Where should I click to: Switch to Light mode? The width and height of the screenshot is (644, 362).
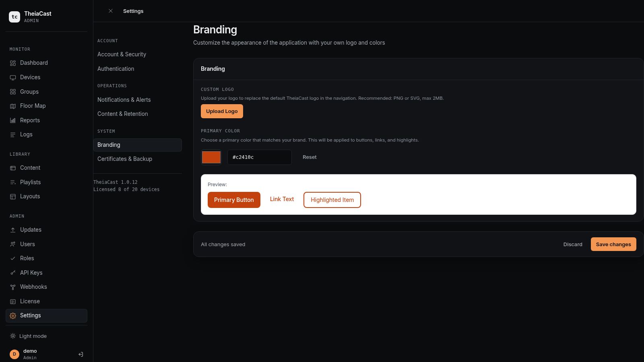click(x=28, y=336)
